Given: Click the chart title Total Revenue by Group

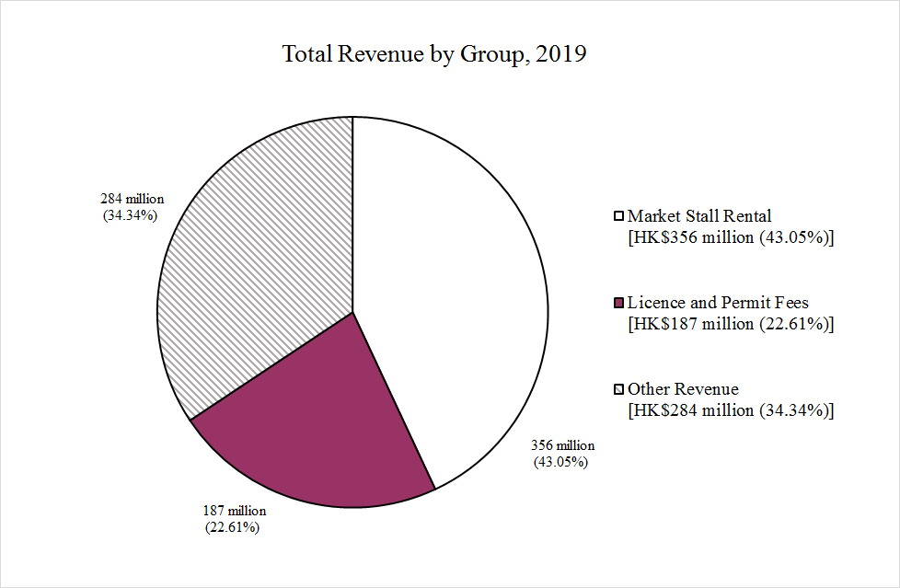Looking at the screenshot, I should [434, 54].
